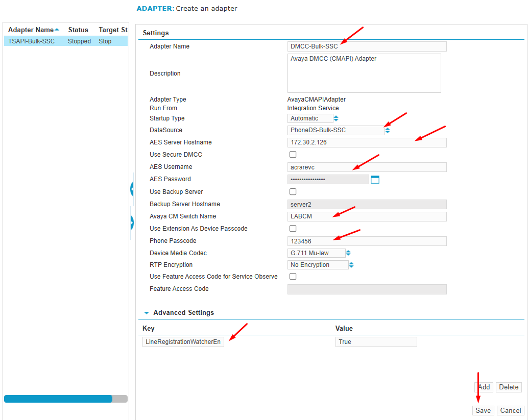Screen dimensions: 528x420
Task: Click the Startup Type spinner arrows
Action: click(336, 118)
